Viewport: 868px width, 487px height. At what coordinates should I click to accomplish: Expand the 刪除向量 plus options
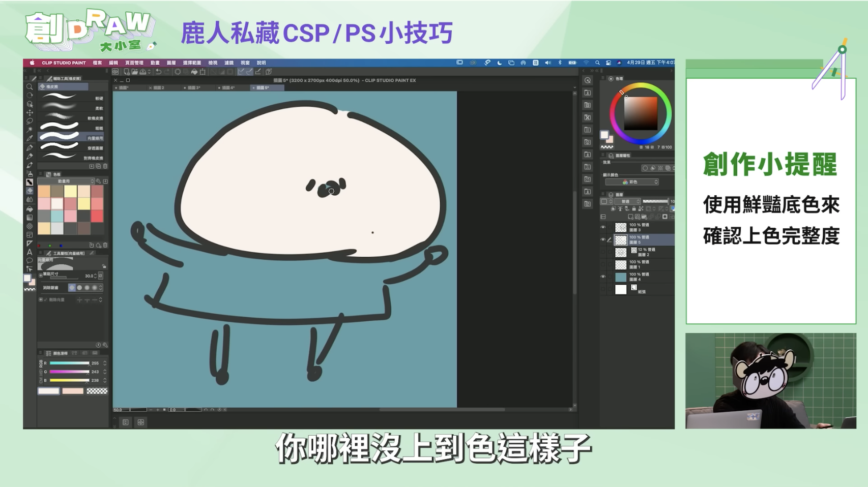tap(41, 300)
